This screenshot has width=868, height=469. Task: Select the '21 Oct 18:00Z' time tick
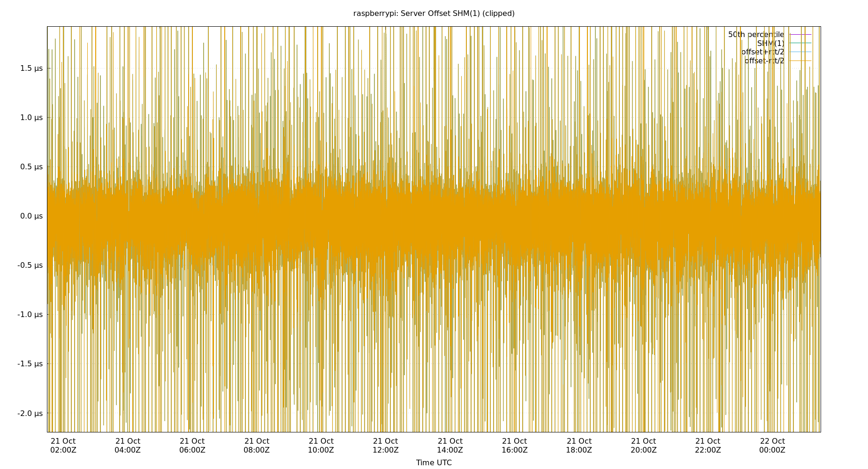pyautogui.click(x=579, y=446)
